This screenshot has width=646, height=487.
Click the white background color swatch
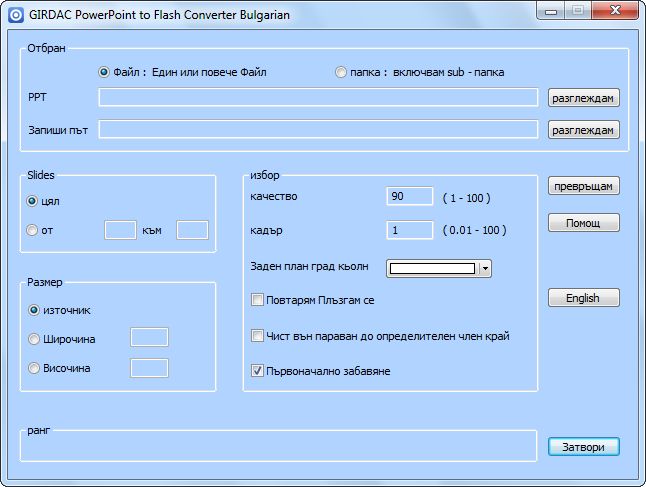click(x=432, y=269)
